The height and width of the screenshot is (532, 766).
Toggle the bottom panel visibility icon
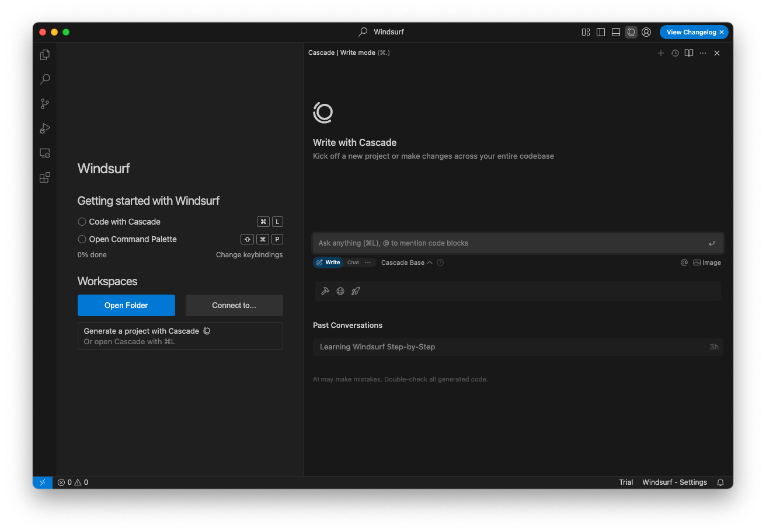pyautogui.click(x=616, y=32)
